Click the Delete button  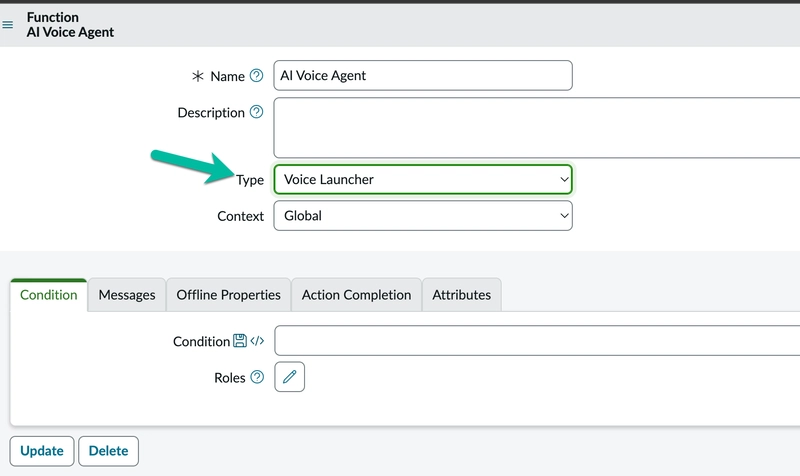point(108,451)
